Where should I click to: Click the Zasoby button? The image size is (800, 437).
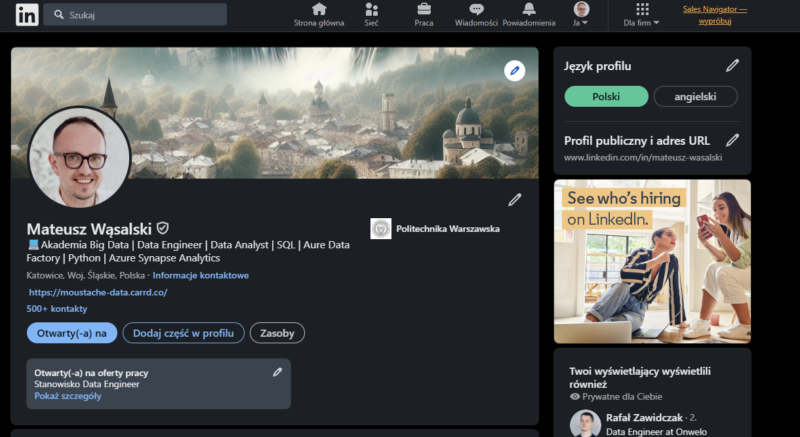point(277,333)
